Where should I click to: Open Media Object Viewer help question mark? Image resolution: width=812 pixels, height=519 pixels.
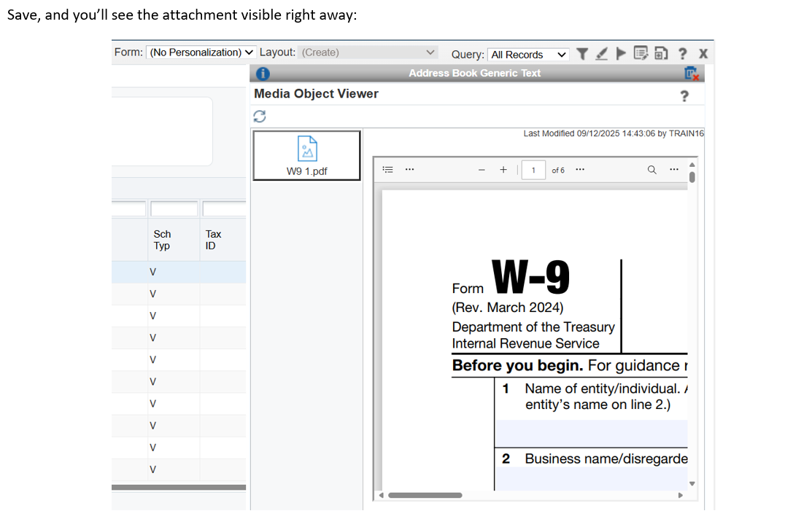pos(684,95)
